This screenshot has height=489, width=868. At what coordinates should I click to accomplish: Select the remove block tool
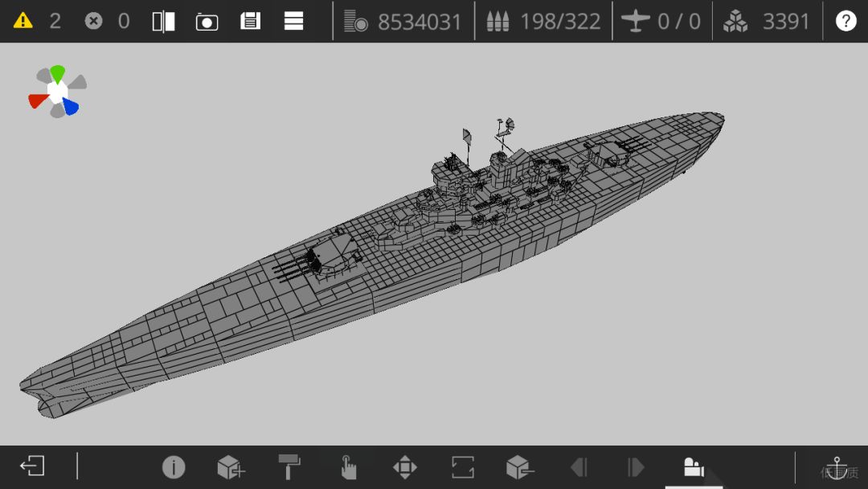(520, 466)
